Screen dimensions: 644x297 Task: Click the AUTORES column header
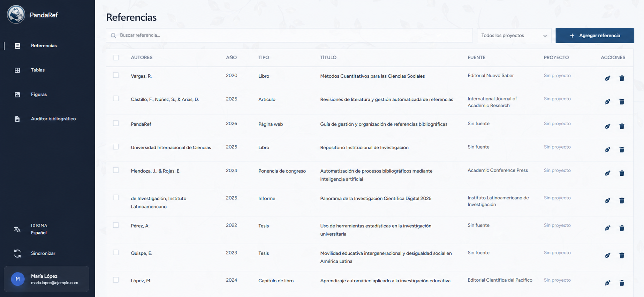142,58
